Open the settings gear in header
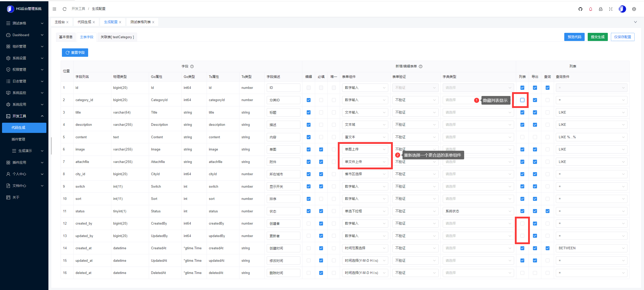The width and height of the screenshot is (644, 290). [x=634, y=9]
